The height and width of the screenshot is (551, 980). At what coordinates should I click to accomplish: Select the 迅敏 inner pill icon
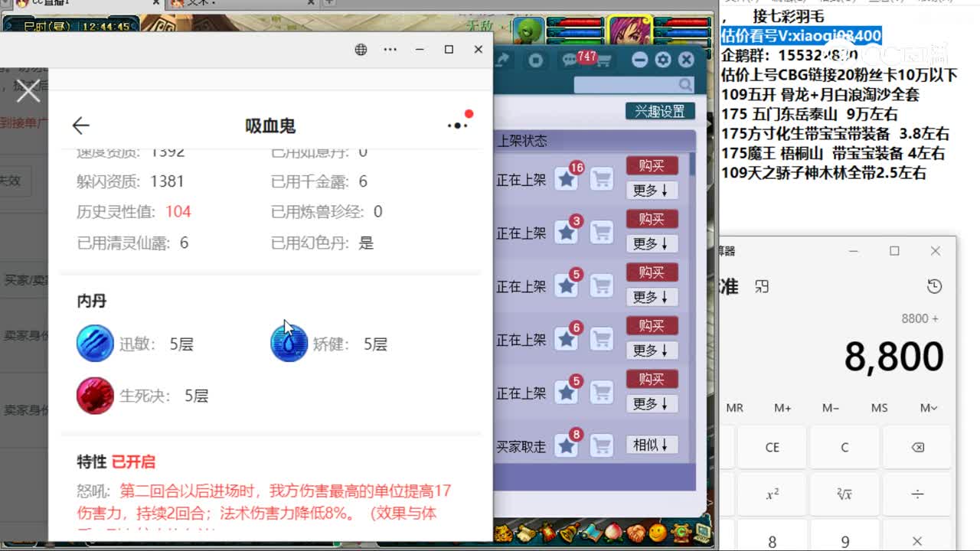tap(95, 343)
